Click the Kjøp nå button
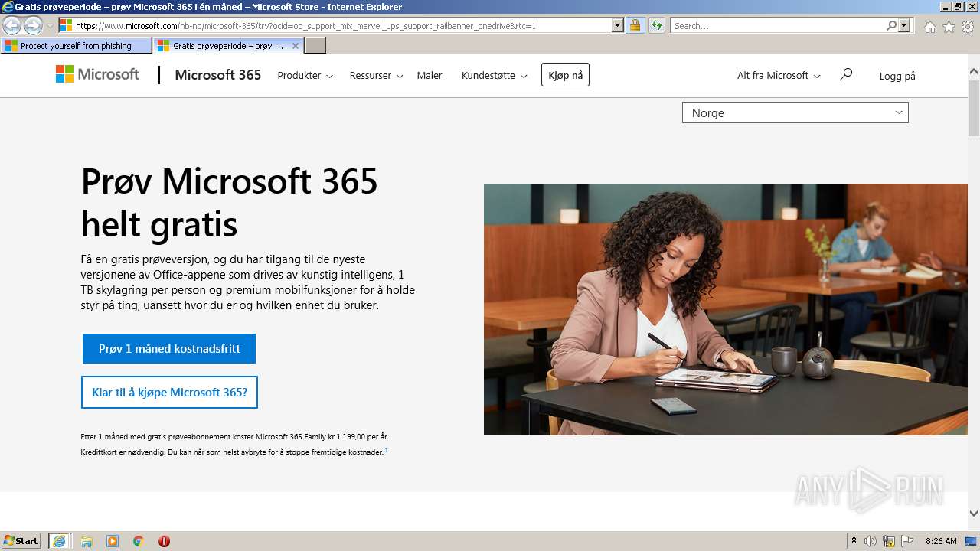Viewport: 980px width, 551px height. pyautogui.click(x=565, y=75)
